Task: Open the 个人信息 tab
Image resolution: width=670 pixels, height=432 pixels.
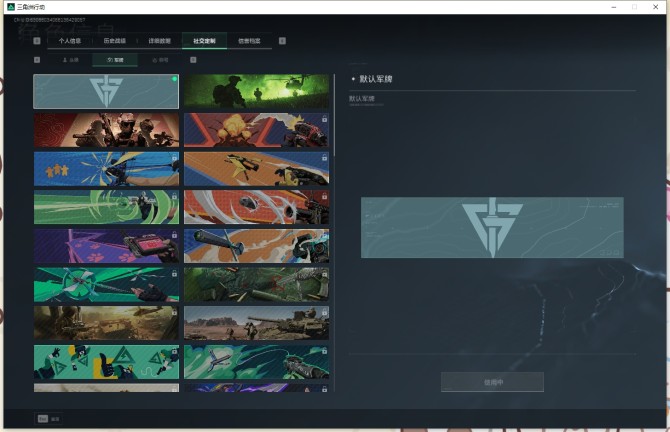Action: point(70,41)
